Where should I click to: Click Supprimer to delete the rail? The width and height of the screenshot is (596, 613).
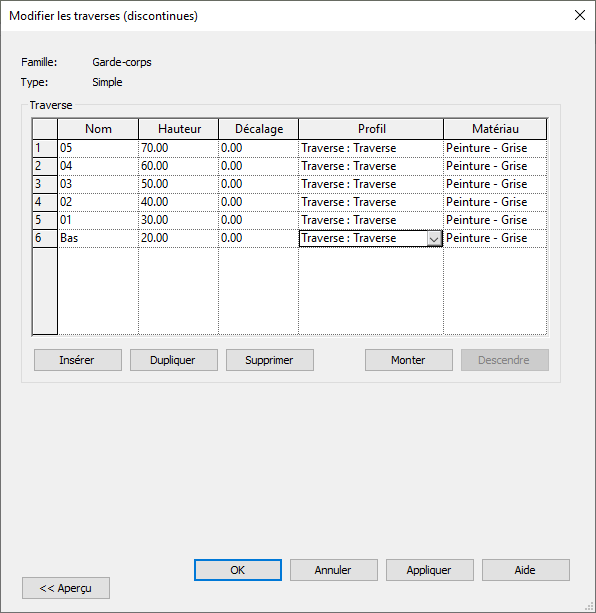coord(270,360)
